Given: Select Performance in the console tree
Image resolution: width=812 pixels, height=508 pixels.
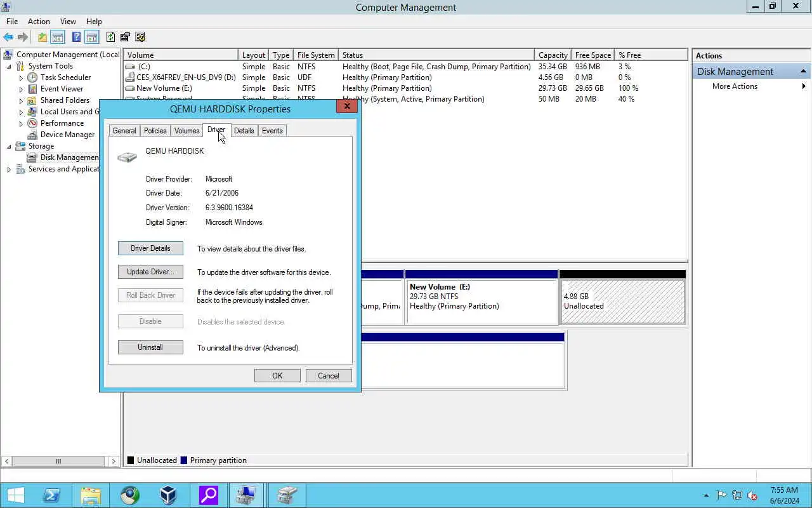Looking at the screenshot, I should (x=62, y=123).
